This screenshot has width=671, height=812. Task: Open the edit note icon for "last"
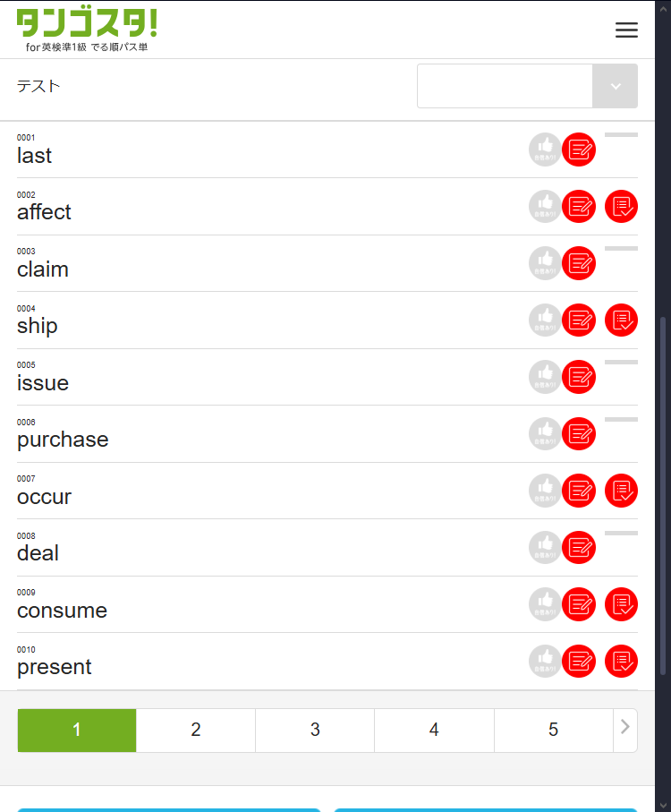click(579, 150)
